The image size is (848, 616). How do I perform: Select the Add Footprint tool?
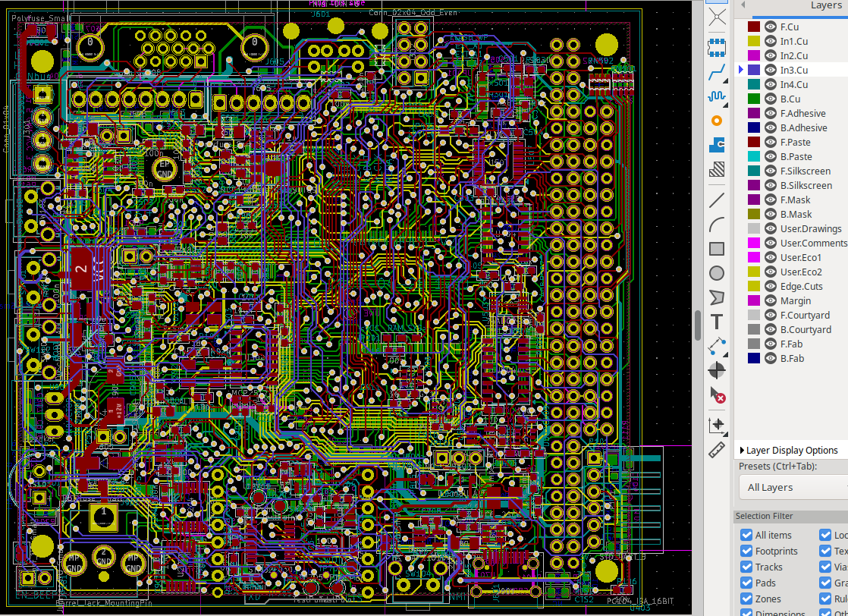(717, 47)
